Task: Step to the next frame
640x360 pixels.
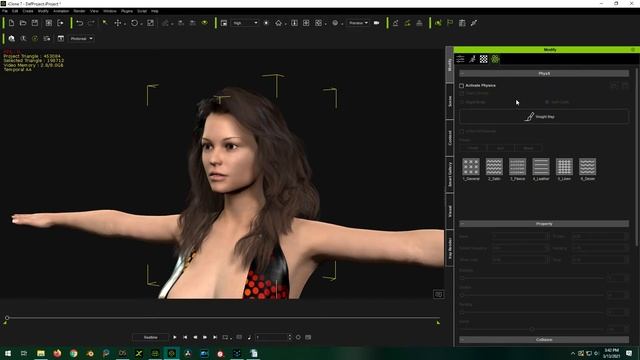Action: [205, 337]
